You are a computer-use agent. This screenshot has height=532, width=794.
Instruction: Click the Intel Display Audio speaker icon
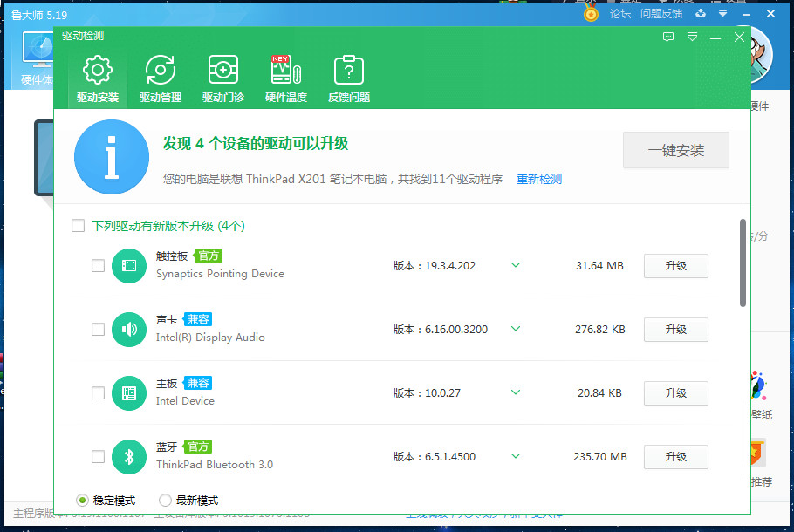128,329
